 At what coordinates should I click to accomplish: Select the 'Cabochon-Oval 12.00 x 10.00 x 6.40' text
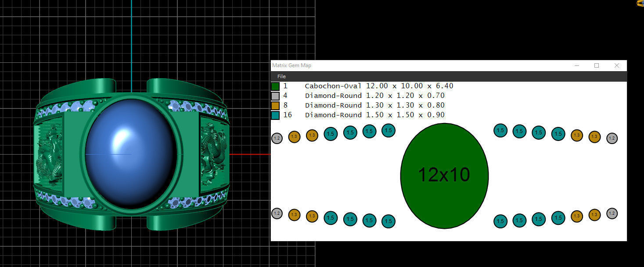point(379,86)
